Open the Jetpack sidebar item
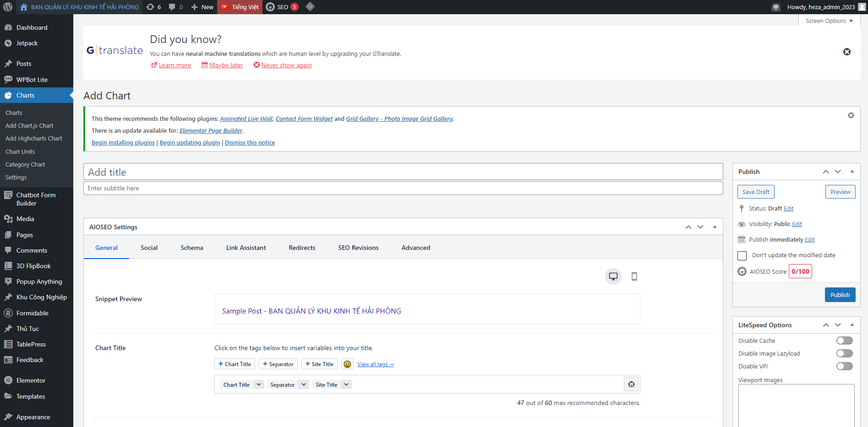 27,43
